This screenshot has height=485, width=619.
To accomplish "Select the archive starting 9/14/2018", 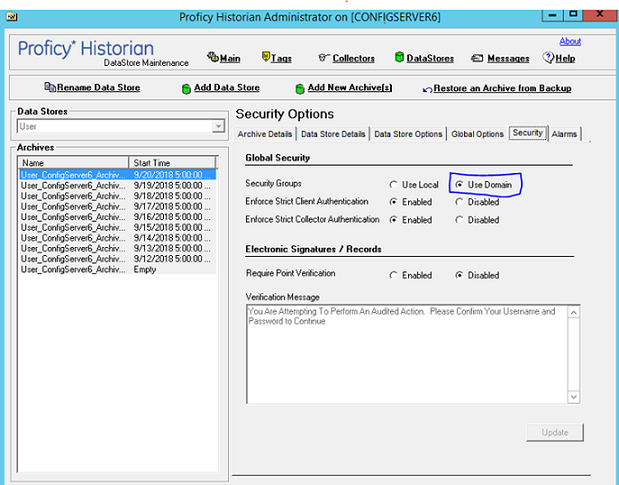I will pos(117,238).
